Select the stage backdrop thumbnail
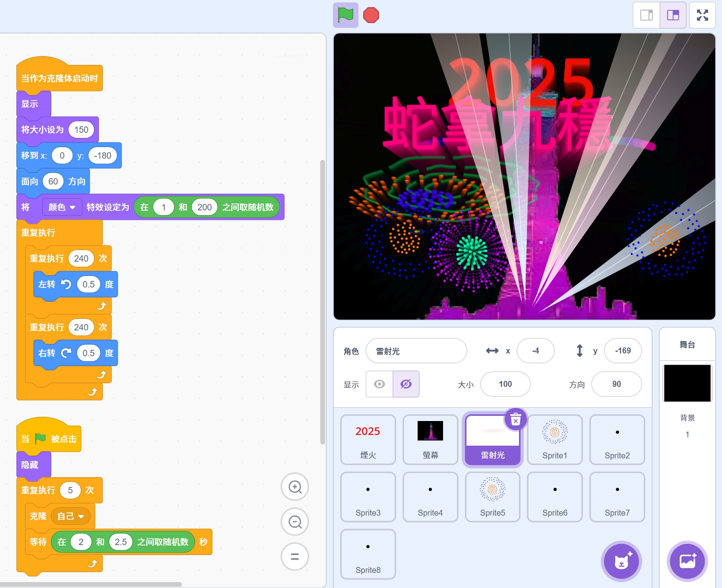722x588 pixels. [687, 383]
